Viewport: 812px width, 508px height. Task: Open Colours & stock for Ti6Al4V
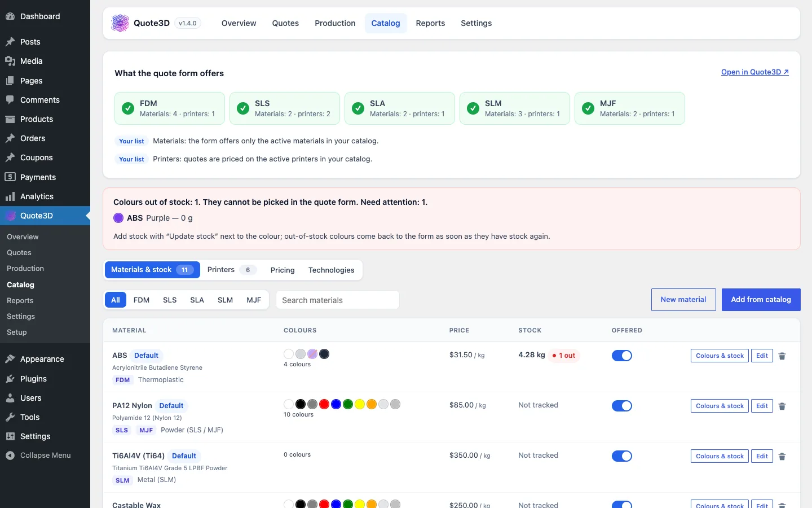720,456
